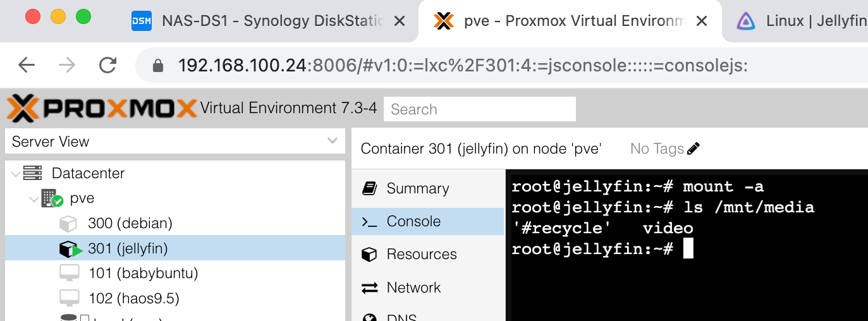Focus the Proxmox Search field

[x=480, y=109]
